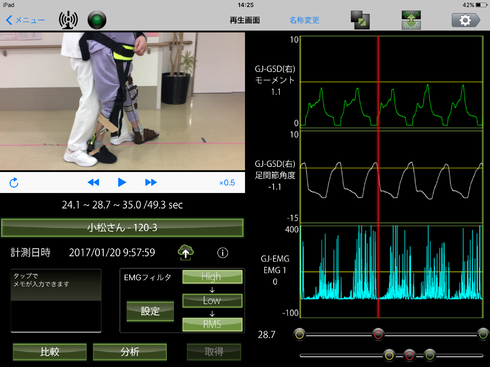The image size is (490, 367).
Task: Tap the GJ-GSD(右) 足関節角度 graph
Action: pos(392,177)
